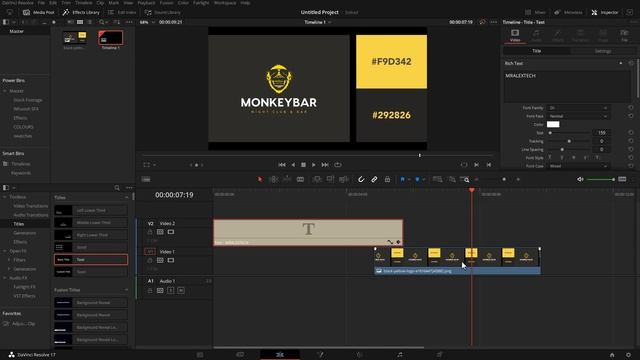Toggle the Inspector panel button

click(605, 12)
